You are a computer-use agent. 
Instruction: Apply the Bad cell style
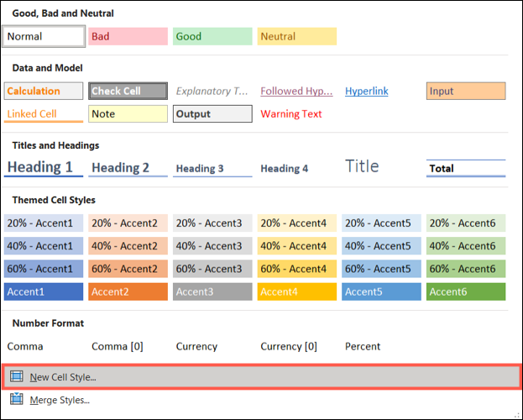pos(128,36)
